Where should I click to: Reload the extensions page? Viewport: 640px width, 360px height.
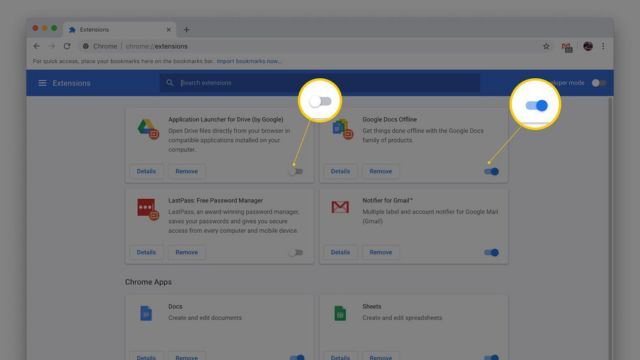(67, 46)
